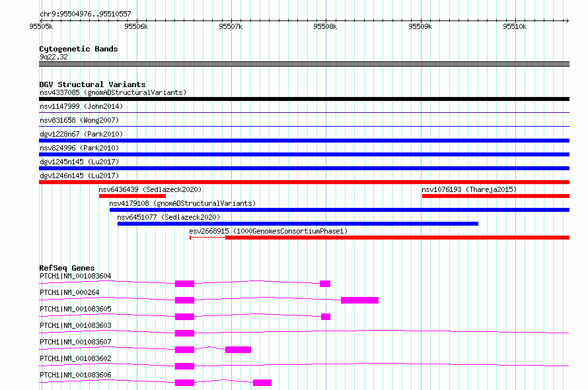588x390 pixels.
Task: Click the nsv824996 (Park2010) label
Action: (79, 148)
